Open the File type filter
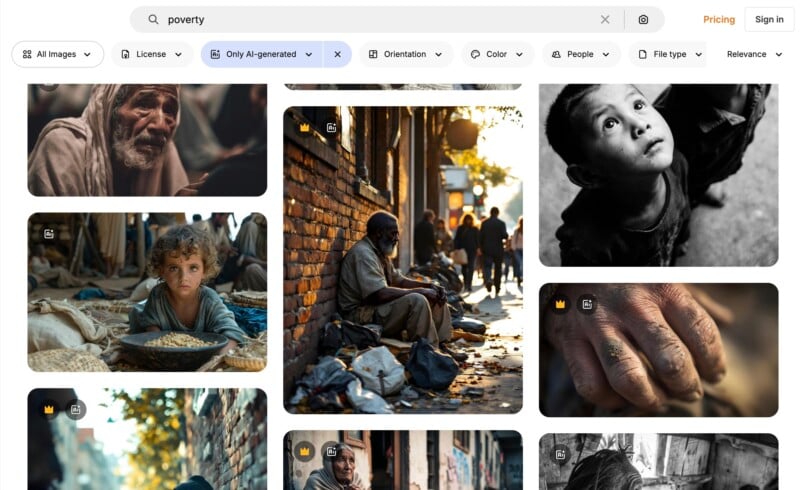 point(670,54)
